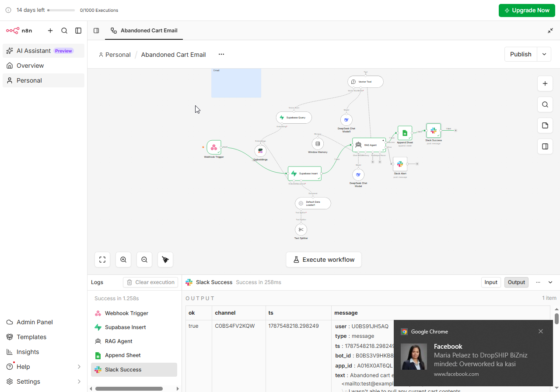Select the Slack Alert node on canvas
The height and width of the screenshot is (392, 560).
point(400,164)
